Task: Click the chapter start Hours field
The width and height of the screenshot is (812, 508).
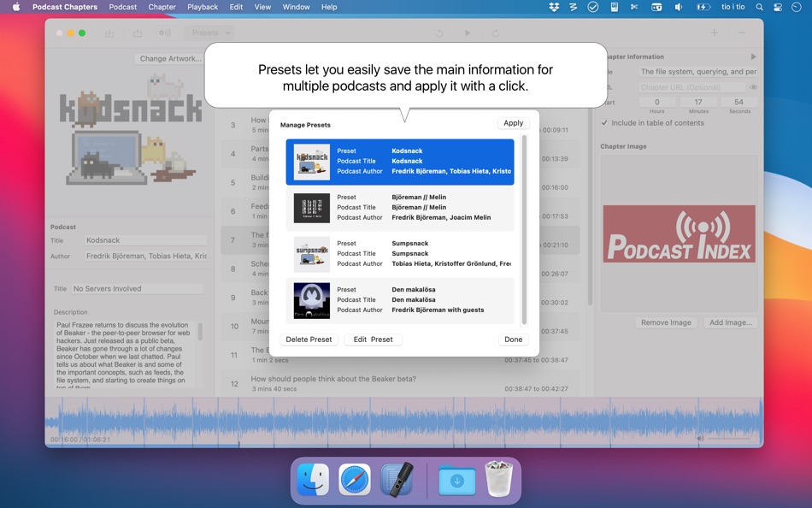Action: point(656,102)
